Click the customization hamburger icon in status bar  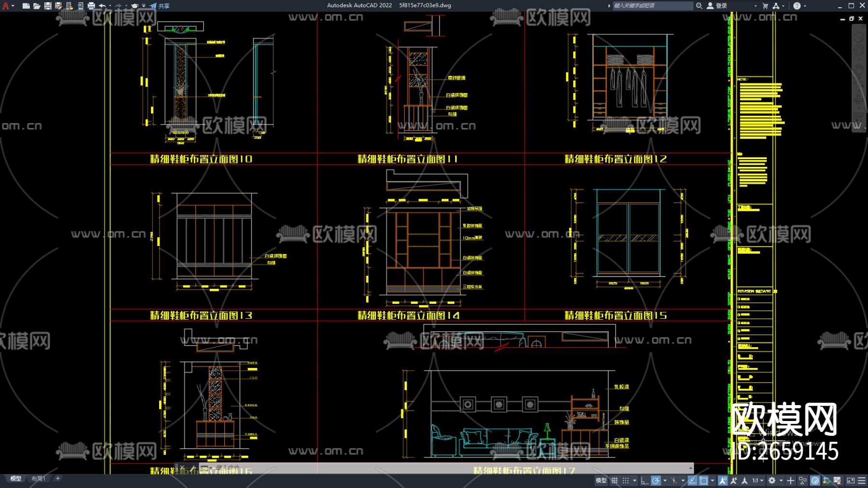point(862,480)
